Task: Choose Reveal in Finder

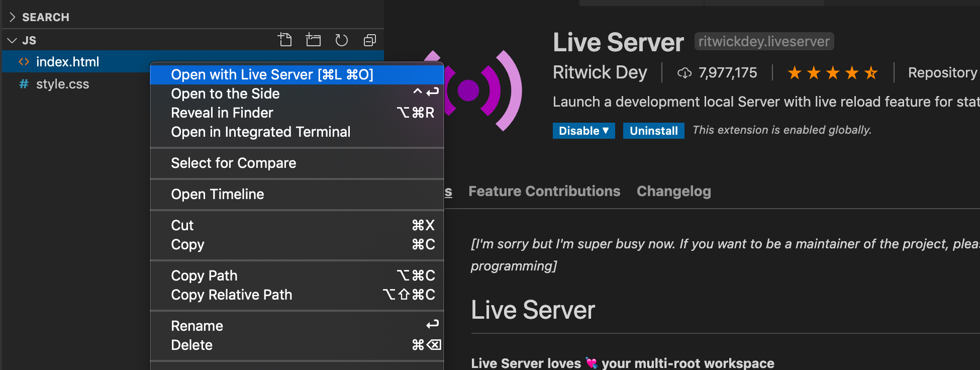Action: (297, 113)
